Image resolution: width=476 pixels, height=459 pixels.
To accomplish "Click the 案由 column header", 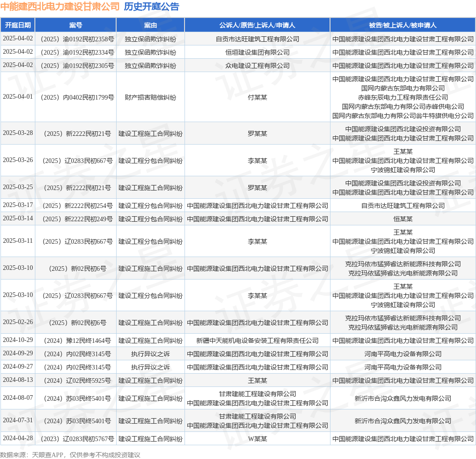I will (150, 25).
